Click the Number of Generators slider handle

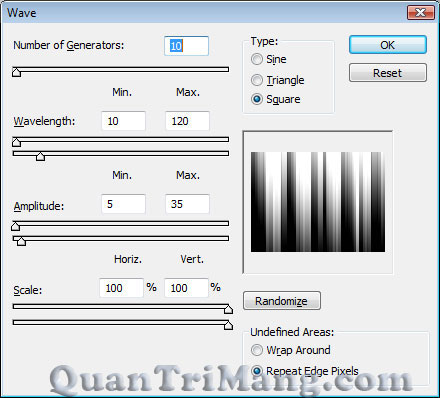16,72
